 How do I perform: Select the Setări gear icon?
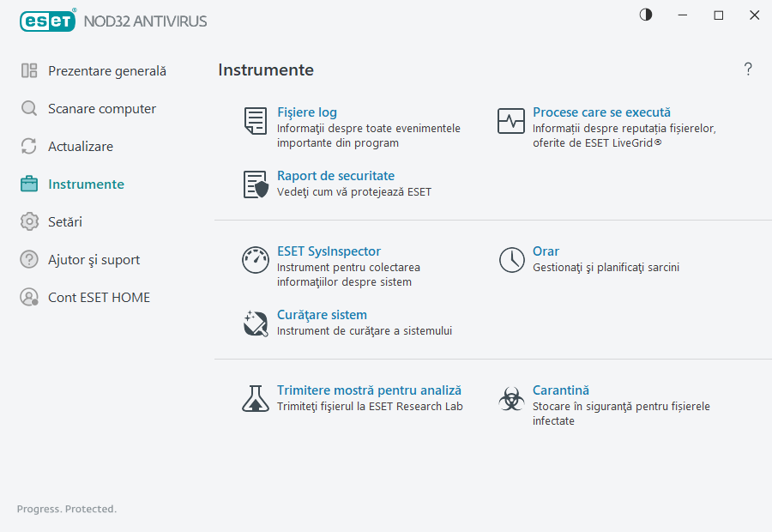tap(27, 221)
